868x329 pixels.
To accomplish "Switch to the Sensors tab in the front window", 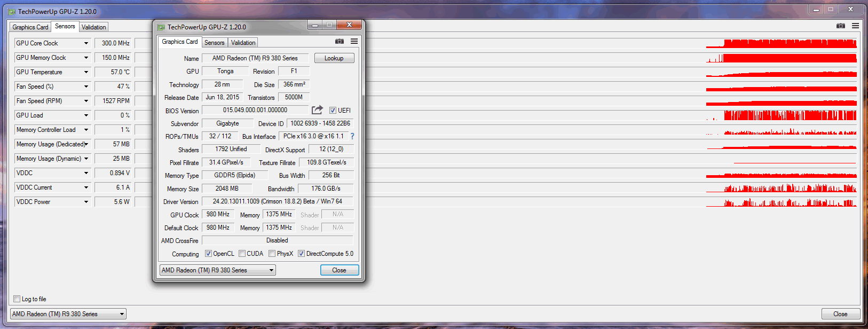I will (x=215, y=43).
